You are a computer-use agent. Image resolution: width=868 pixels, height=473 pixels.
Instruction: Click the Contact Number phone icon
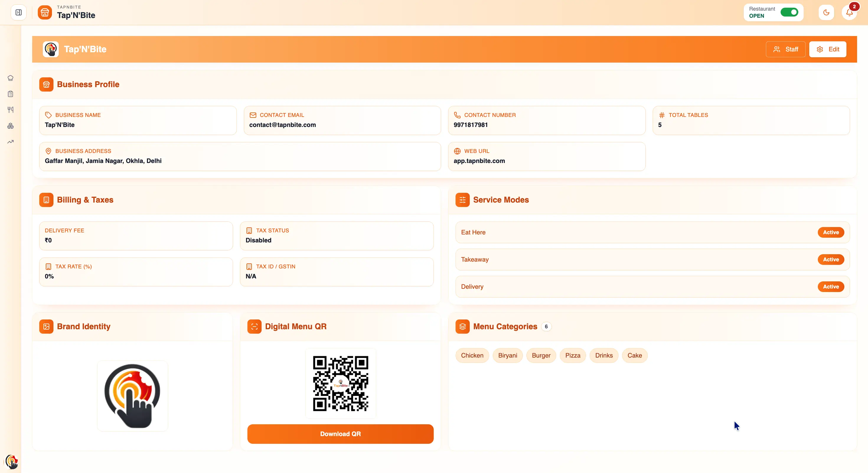(x=457, y=115)
